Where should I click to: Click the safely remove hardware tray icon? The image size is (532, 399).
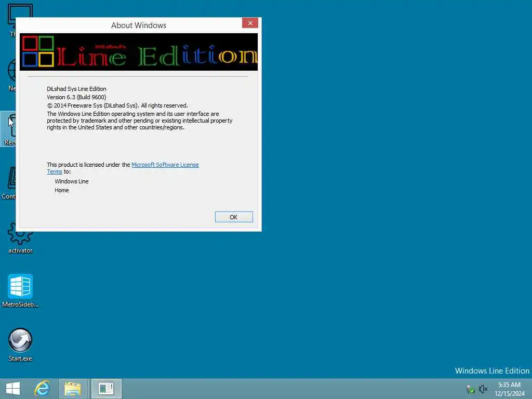(x=470, y=389)
